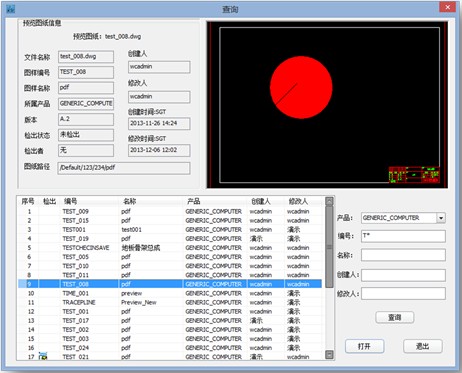
Task: Click the 编号 input field containing T*
Action: coord(403,236)
